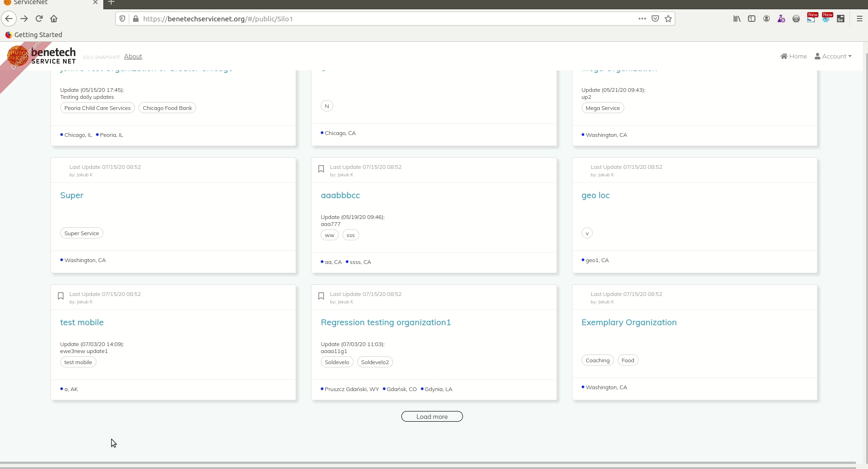
Task: Open the Account dropdown menu
Action: [x=833, y=56]
